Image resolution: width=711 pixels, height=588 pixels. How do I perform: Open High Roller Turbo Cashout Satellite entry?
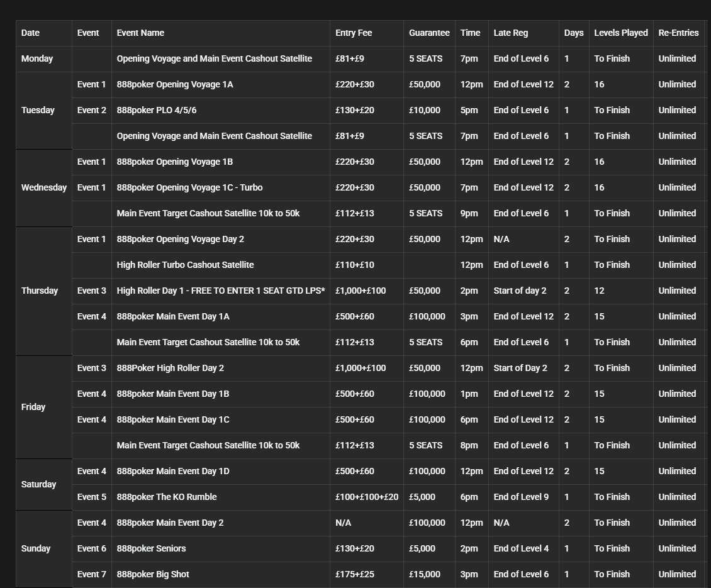(x=185, y=265)
